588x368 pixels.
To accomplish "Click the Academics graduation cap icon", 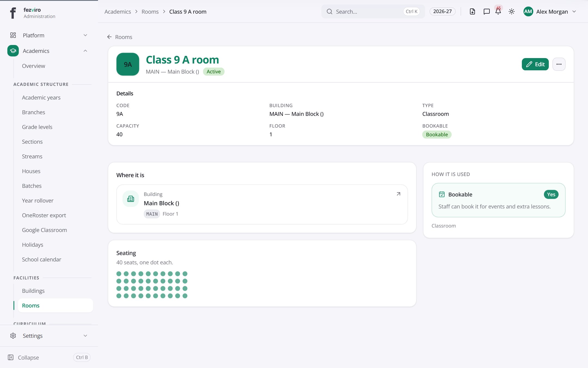I will click(x=13, y=51).
